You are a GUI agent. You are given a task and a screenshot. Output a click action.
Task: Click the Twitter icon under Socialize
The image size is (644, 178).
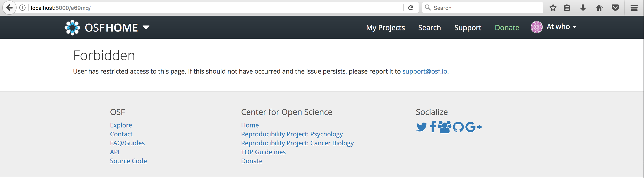[x=421, y=127]
